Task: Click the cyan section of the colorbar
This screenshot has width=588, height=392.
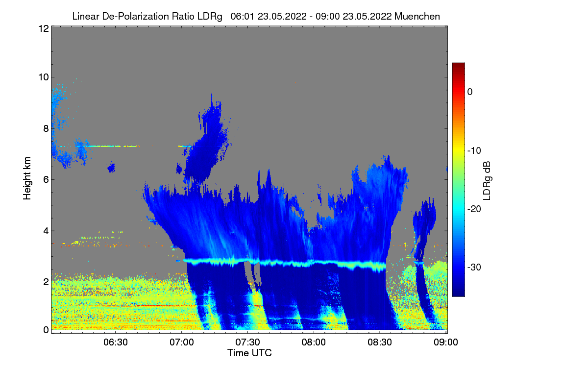Action: (x=458, y=209)
